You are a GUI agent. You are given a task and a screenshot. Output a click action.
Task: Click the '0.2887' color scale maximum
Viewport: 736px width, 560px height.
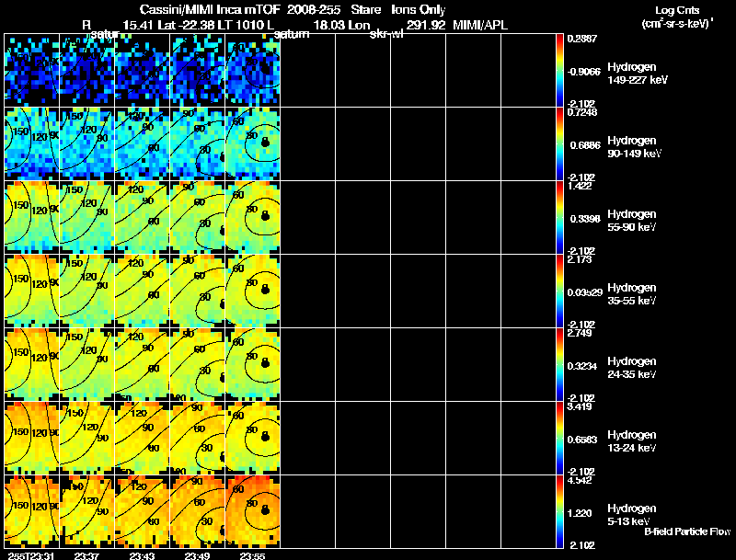tap(582, 39)
